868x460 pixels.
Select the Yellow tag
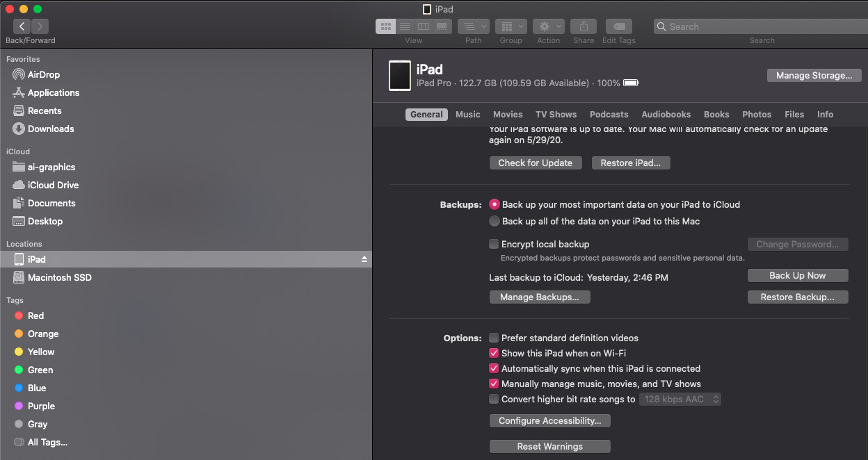(35, 352)
